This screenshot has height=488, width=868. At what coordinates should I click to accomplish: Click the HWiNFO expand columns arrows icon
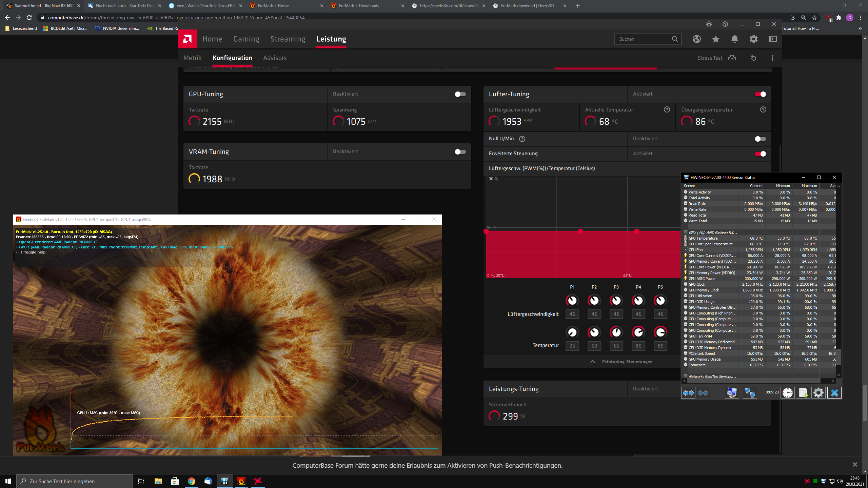688,393
